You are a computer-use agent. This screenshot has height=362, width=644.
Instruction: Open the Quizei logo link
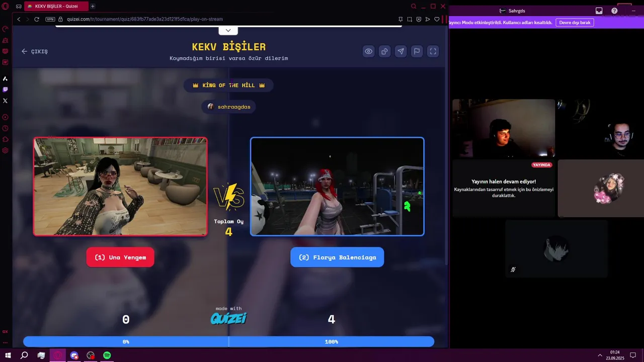[x=228, y=318]
